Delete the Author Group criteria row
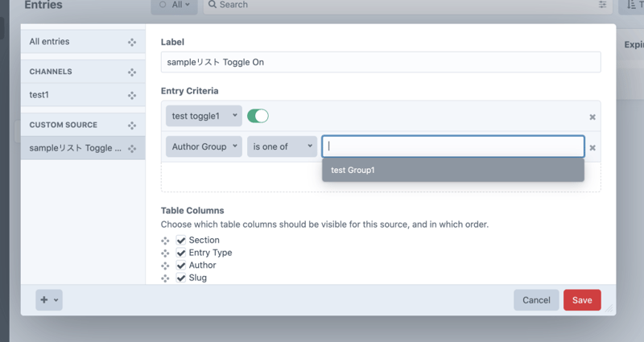The image size is (644, 342). coord(592,147)
